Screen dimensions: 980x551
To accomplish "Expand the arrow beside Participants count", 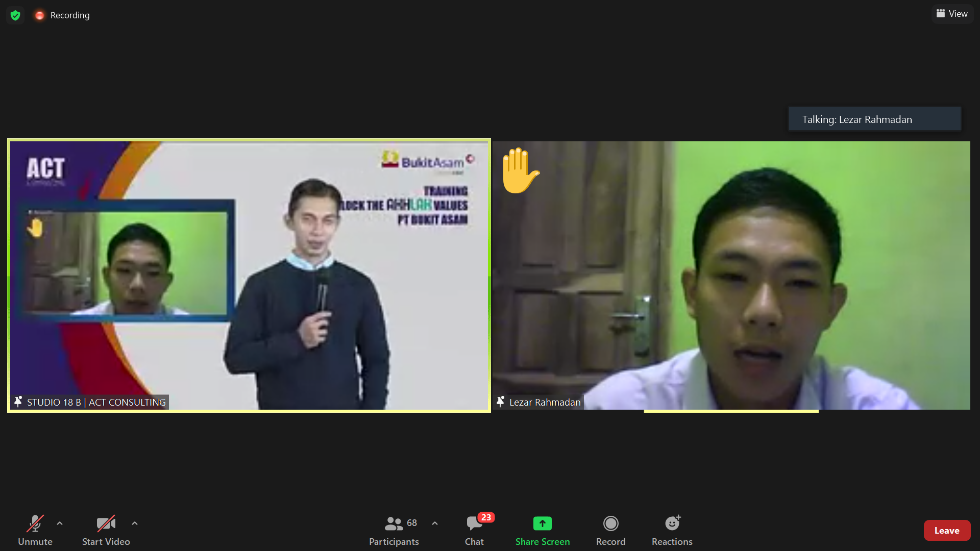I will 435,523.
